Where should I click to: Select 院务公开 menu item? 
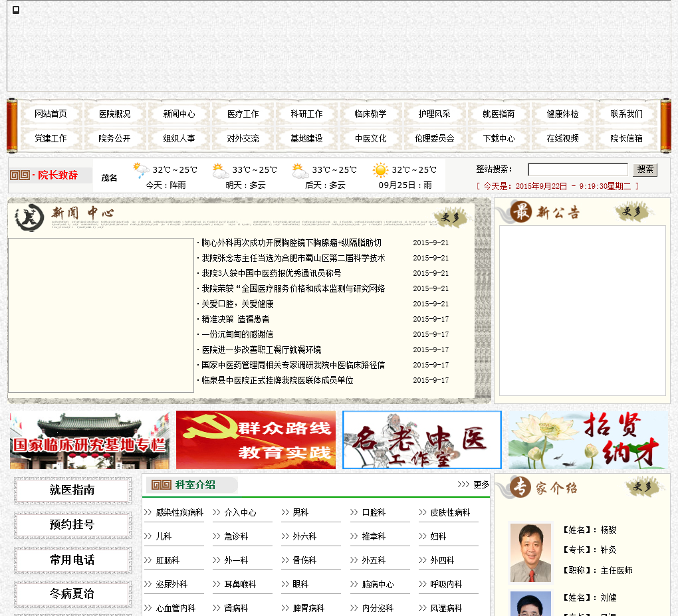click(x=114, y=138)
